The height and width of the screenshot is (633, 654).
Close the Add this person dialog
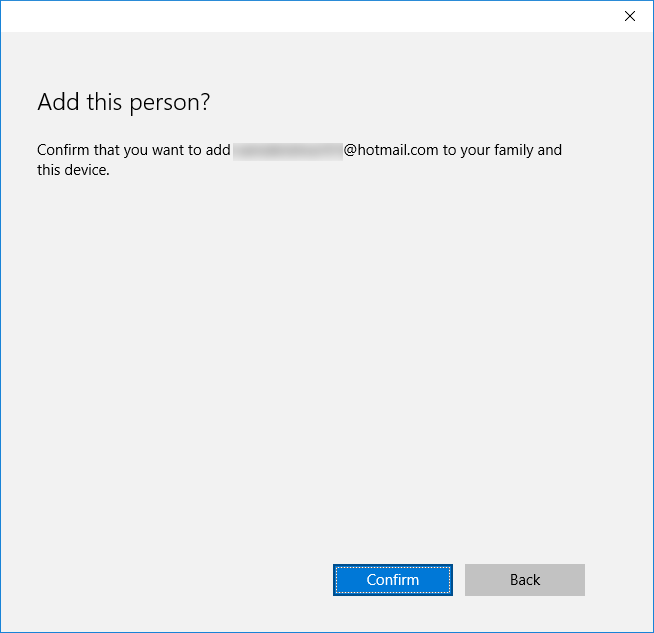pyautogui.click(x=629, y=16)
